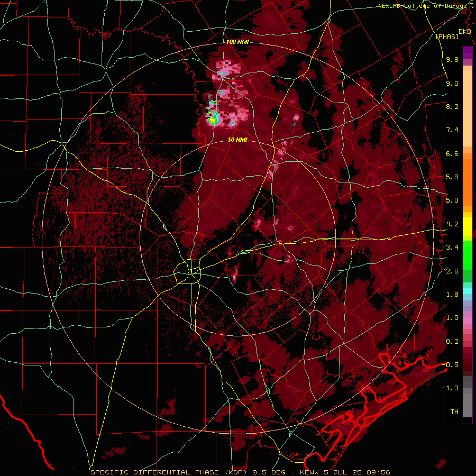Click the 5.8 value on color scale

pyautogui.click(x=452, y=177)
